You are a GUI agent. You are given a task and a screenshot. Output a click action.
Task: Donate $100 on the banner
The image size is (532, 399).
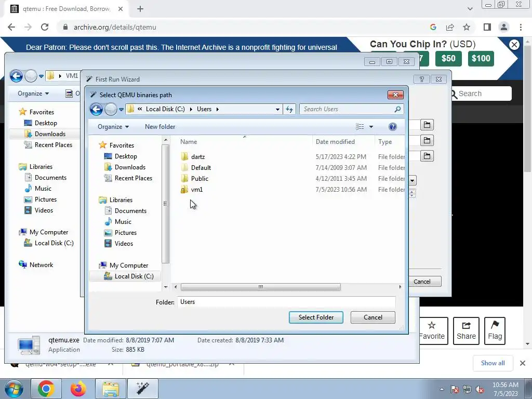tap(481, 58)
